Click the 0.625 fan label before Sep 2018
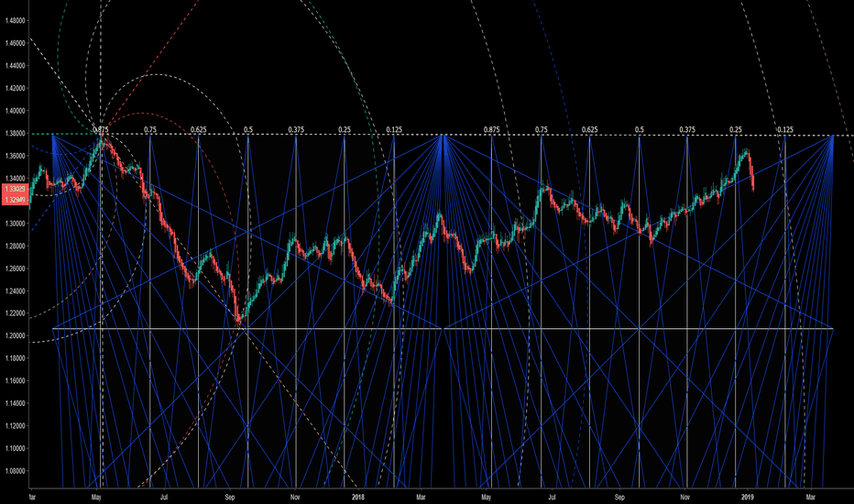Image resolution: width=854 pixels, height=504 pixels. click(589, 130)
